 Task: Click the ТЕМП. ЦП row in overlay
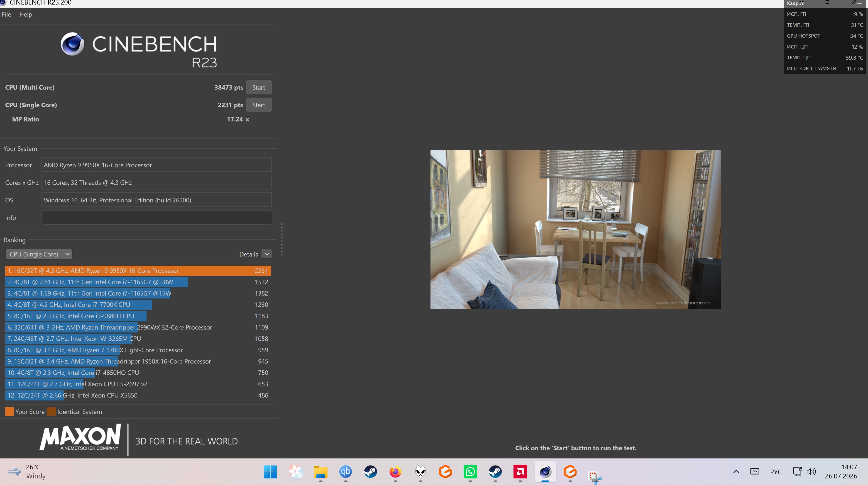click(x=825, y=58)
